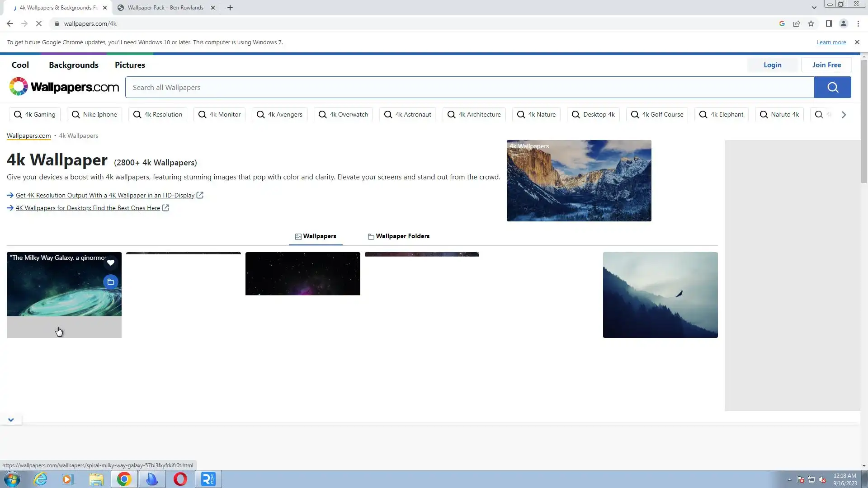Switch to Wallpaper Pack Ben Rowlands tab

coord(165,8)
